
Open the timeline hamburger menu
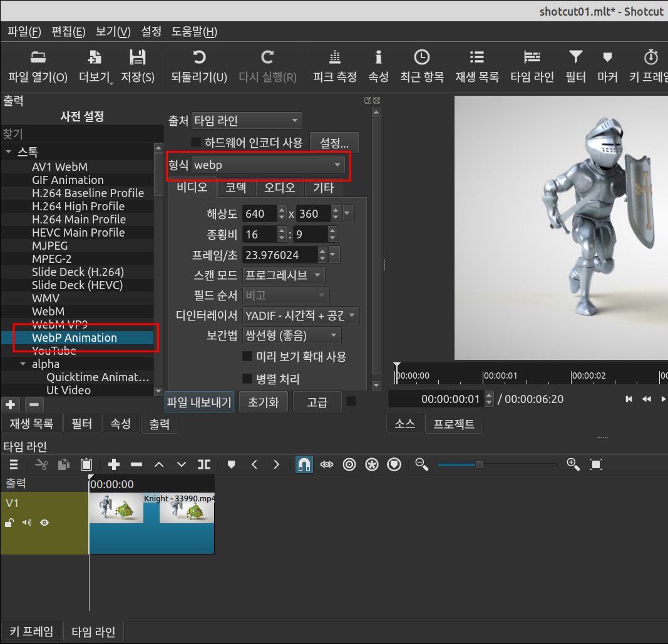[14, 464]
